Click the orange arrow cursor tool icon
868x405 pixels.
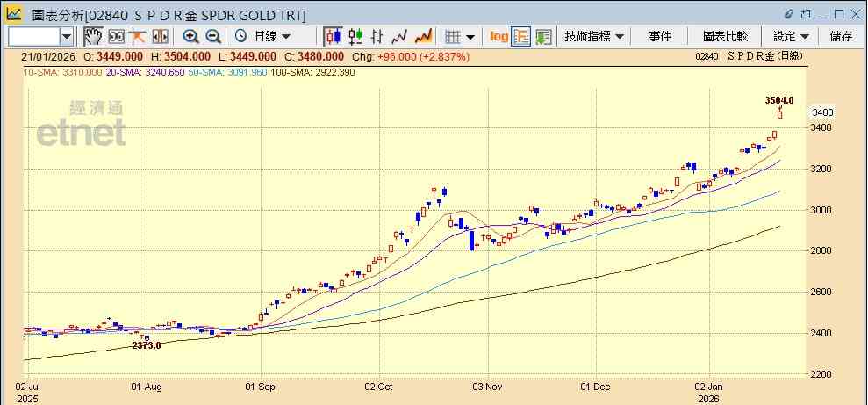click(x=137, y=37)
